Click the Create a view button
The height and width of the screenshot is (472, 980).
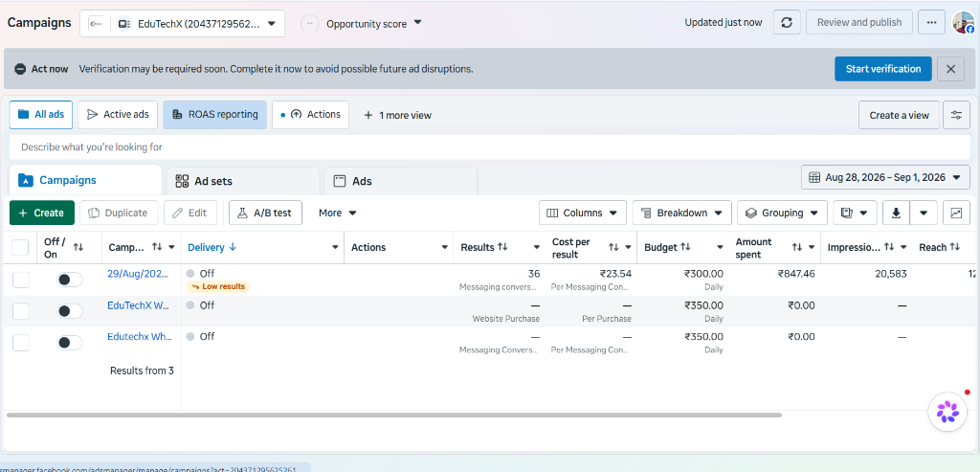(899, 115)
